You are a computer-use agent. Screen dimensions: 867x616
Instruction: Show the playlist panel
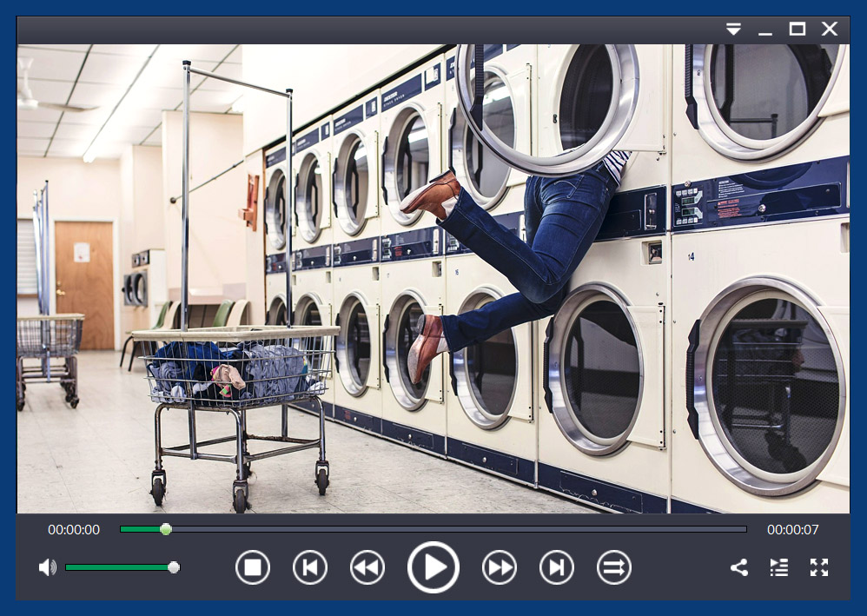(779, 568)
